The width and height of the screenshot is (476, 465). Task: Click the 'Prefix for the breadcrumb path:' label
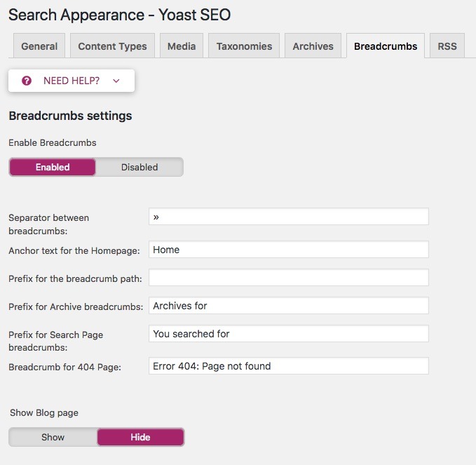75,279
